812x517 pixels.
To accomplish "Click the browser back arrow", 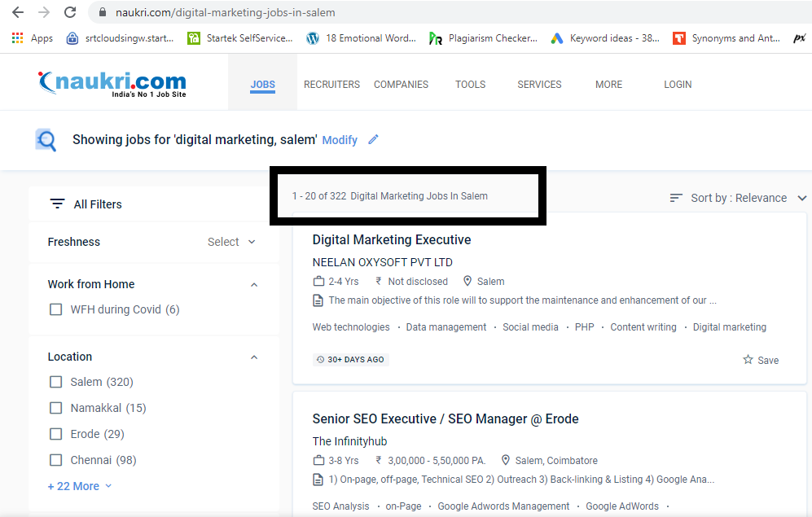I will point(18,12).
